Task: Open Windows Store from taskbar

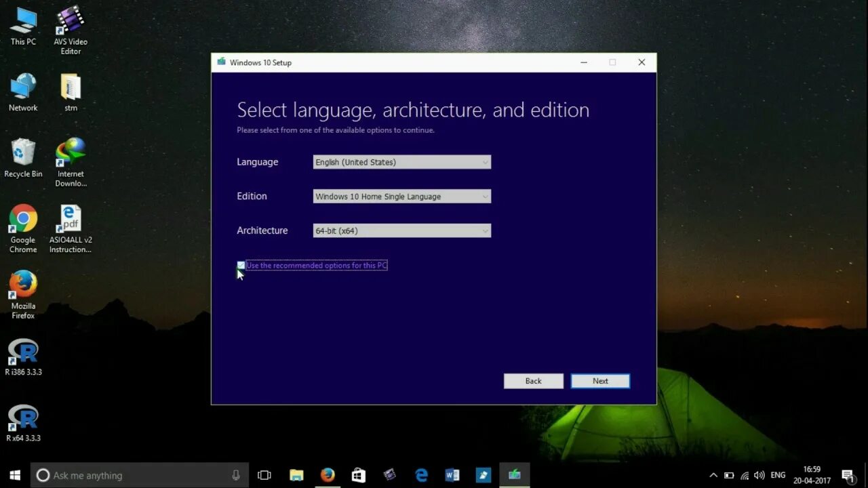Action: 359,475
